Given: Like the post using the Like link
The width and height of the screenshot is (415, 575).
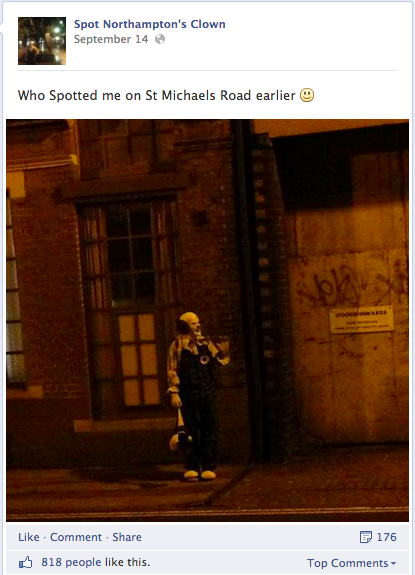Looking at the screenshot, I should coord(29,537).
